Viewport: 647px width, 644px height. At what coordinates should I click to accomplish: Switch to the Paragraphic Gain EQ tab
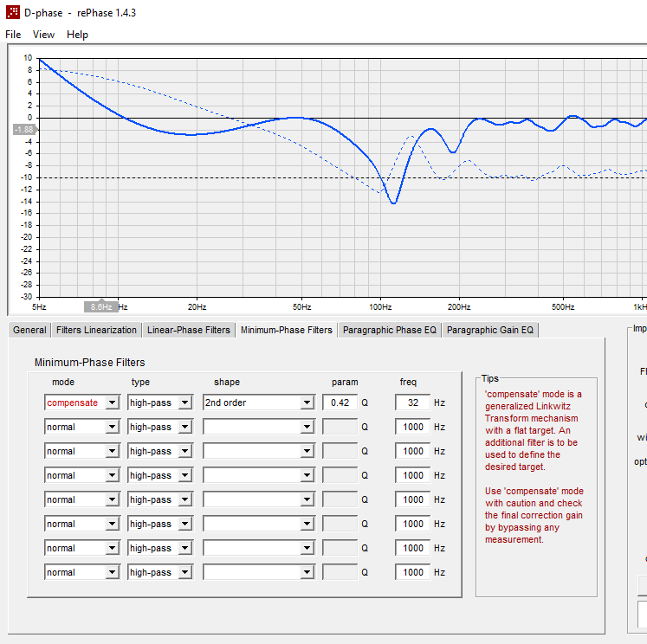(x=489, y=330)
